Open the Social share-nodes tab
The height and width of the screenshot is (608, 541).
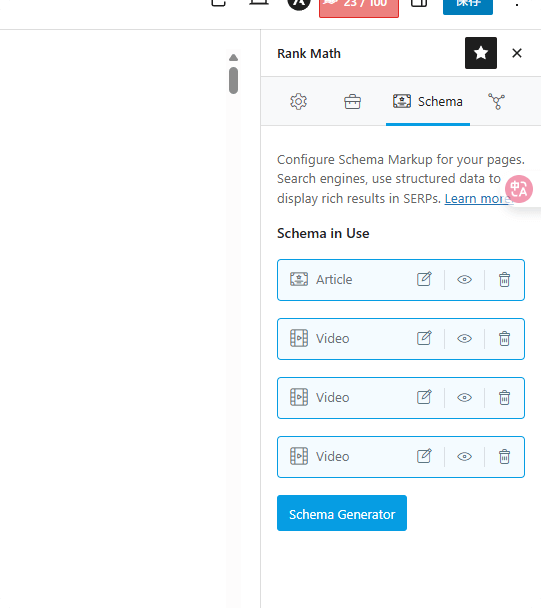coord(496,102)
